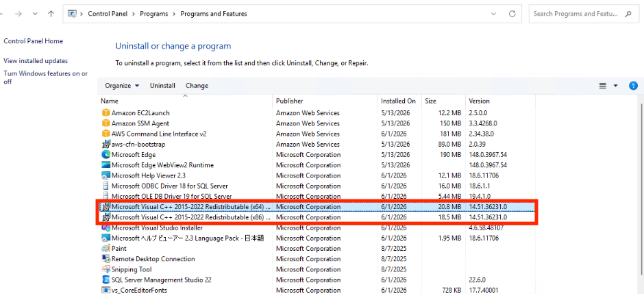This screenshot has height=294, width=644.
Task: Click the Edge WebView2 Runtime icon
Action: 106,165
